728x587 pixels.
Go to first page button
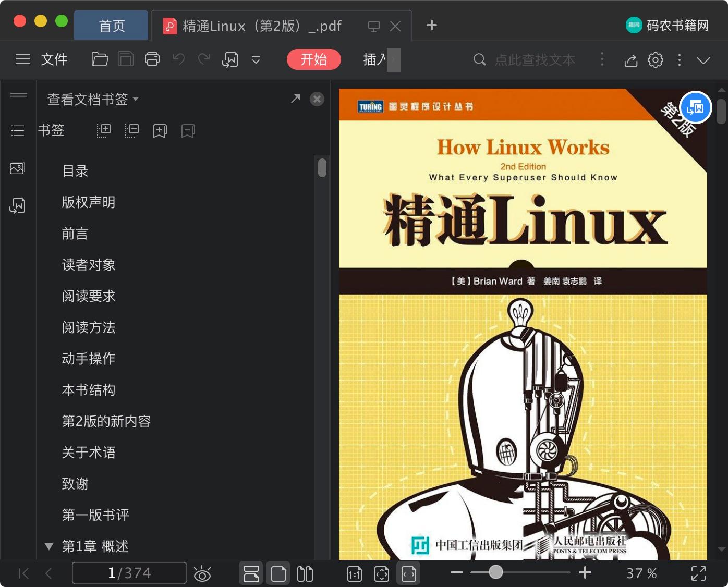click(23, 574)
